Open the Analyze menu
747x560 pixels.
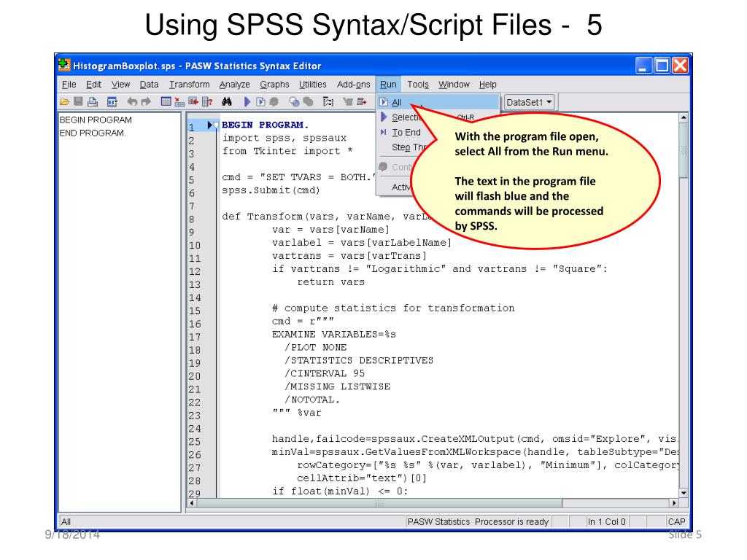pos(234,85)
